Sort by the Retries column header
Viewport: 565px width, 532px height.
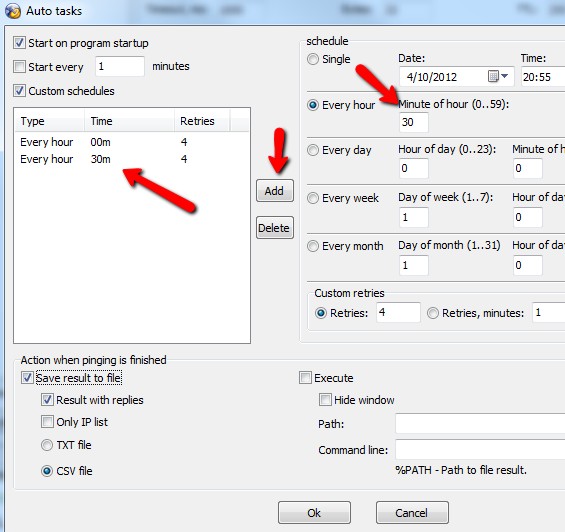pyautogui.click(x=202, y=121)
